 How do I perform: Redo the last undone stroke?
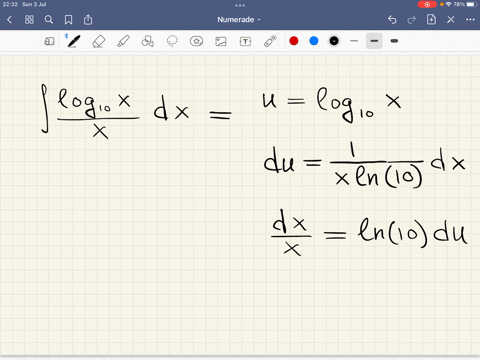pyautogui.click(x=412, y=20)
